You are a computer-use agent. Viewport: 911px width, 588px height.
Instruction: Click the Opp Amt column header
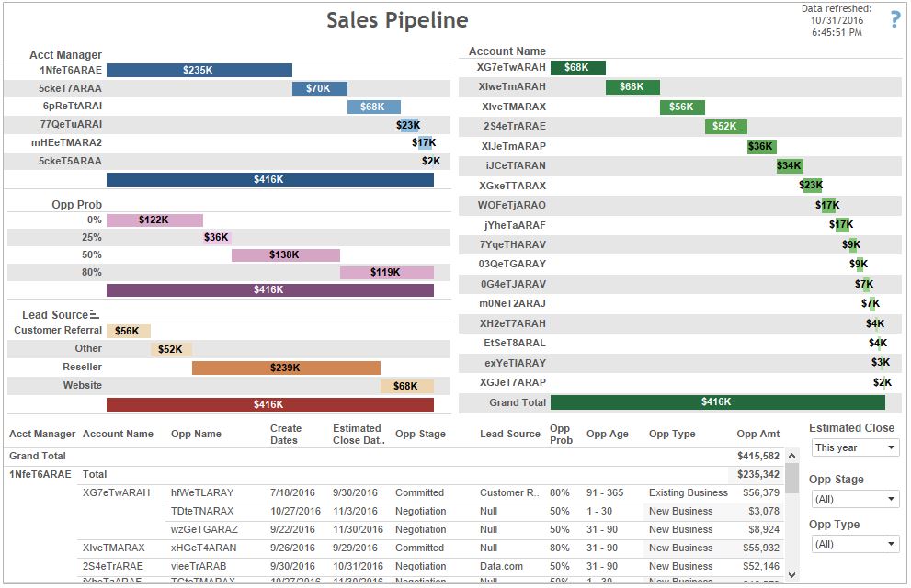pyautogui.click(x=757, y=434)
